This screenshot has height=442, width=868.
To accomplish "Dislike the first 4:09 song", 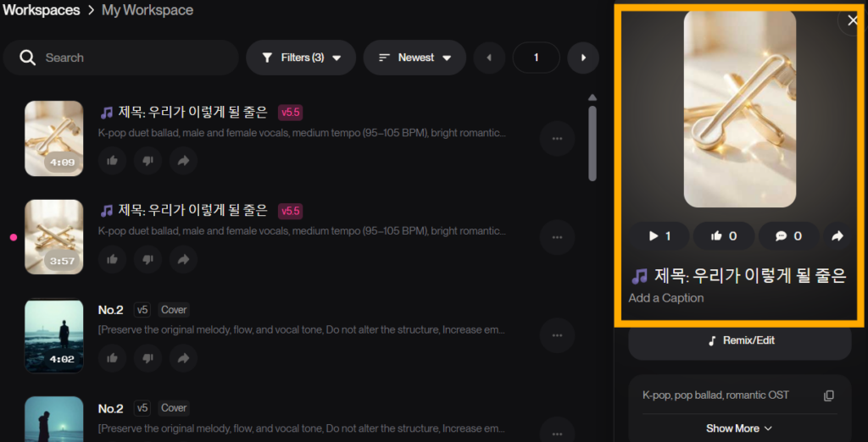I will (147, 160).
